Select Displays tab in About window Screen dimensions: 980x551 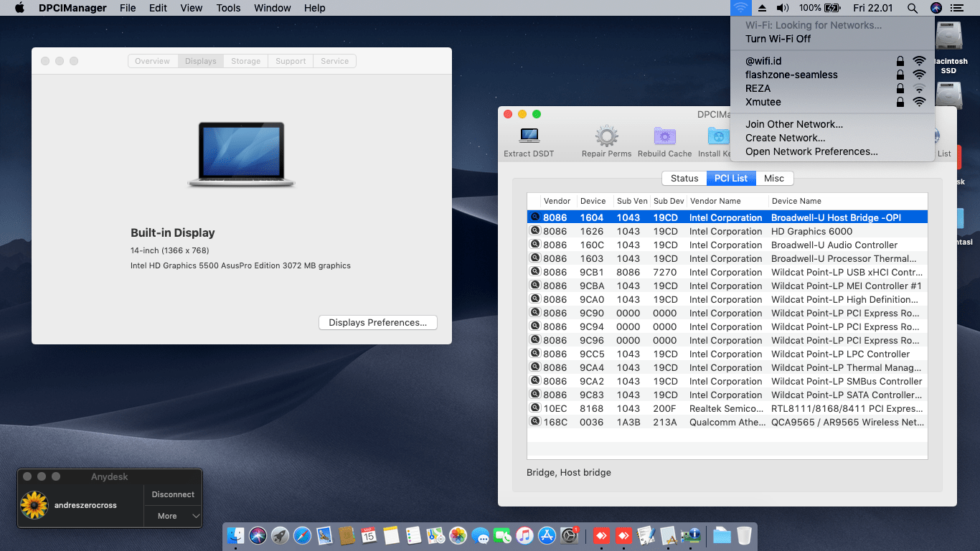[201, 61]
